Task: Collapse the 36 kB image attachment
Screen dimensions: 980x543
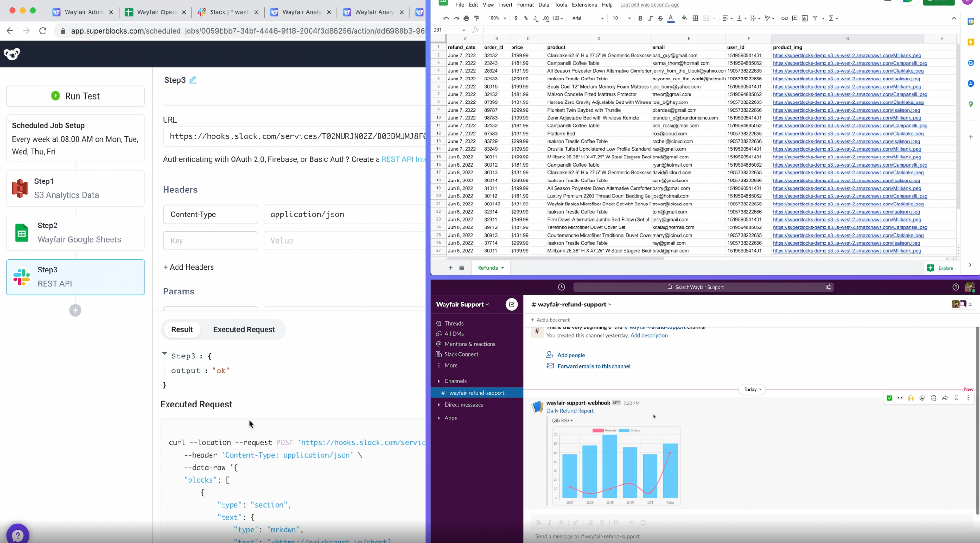Action: pyautogui.click(x=571, y=421)
